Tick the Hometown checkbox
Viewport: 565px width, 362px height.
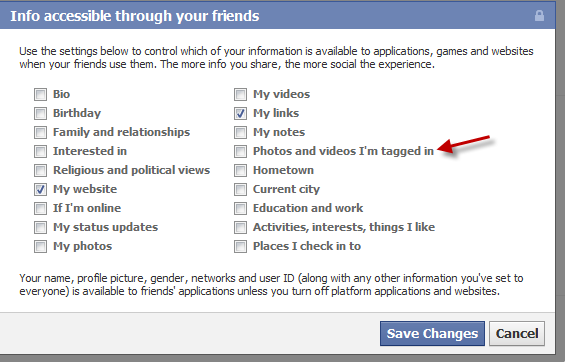coord(240,170)
